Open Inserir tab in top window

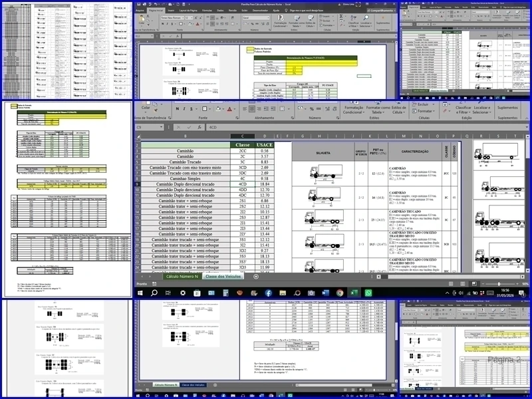(x=172, y=11)
